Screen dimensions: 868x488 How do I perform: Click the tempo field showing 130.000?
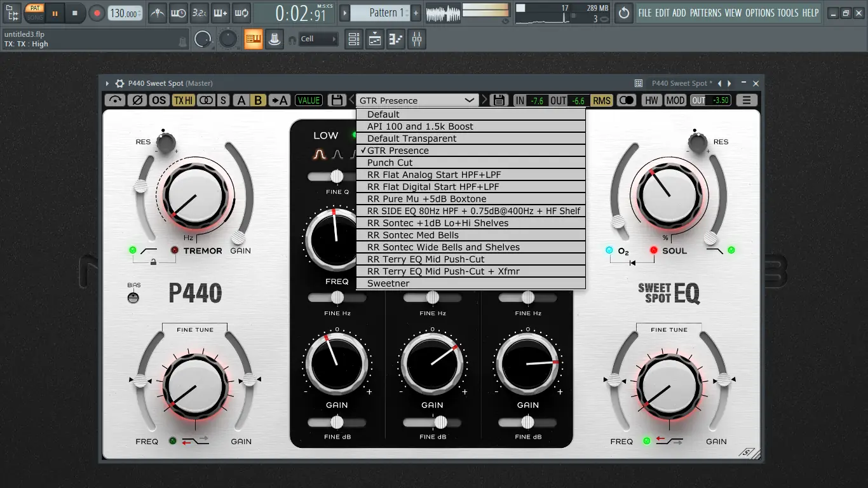(x=125, y=13)
